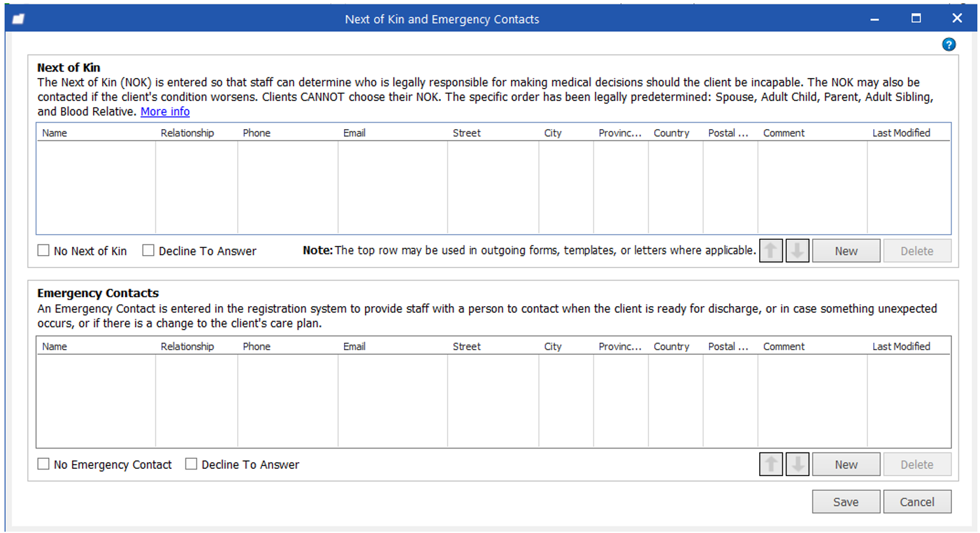Minimize the Next of Kin window
Viewport: 980px width, 533px height.
tap(875, 19)
